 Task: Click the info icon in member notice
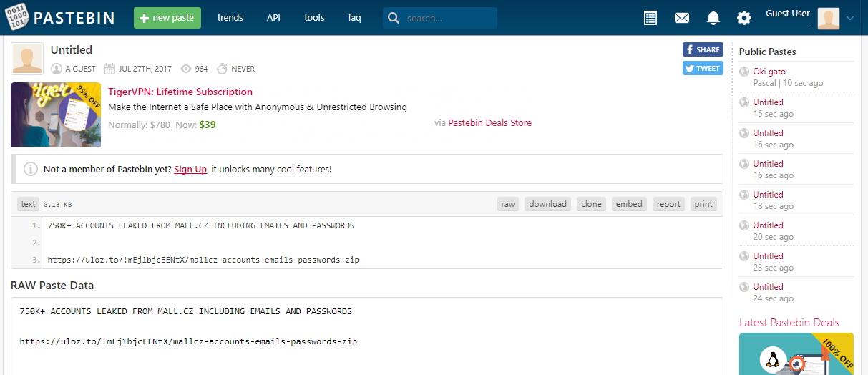point(31,169)
